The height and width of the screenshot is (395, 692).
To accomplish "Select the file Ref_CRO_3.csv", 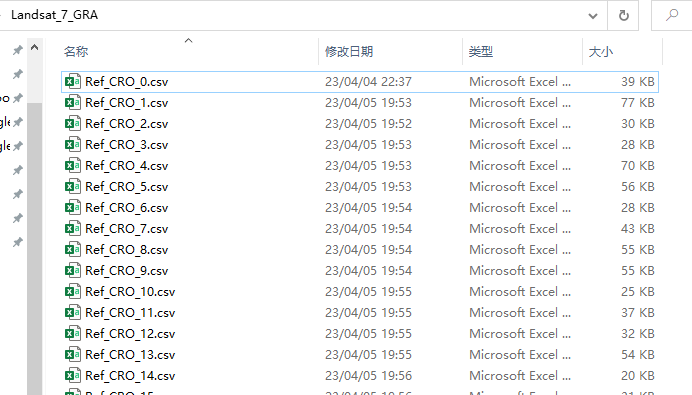I will (360, 145).
